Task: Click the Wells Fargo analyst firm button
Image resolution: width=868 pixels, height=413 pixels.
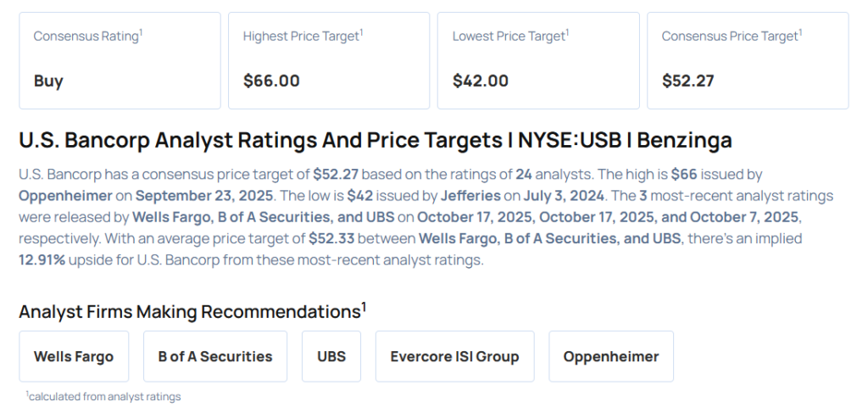Action: point(74,356)
